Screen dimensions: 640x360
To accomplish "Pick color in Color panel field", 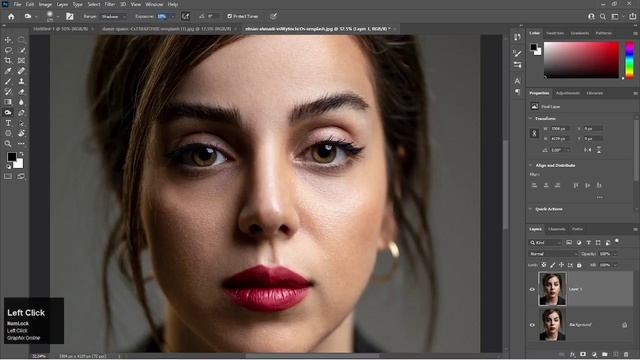I will point(581,60).
